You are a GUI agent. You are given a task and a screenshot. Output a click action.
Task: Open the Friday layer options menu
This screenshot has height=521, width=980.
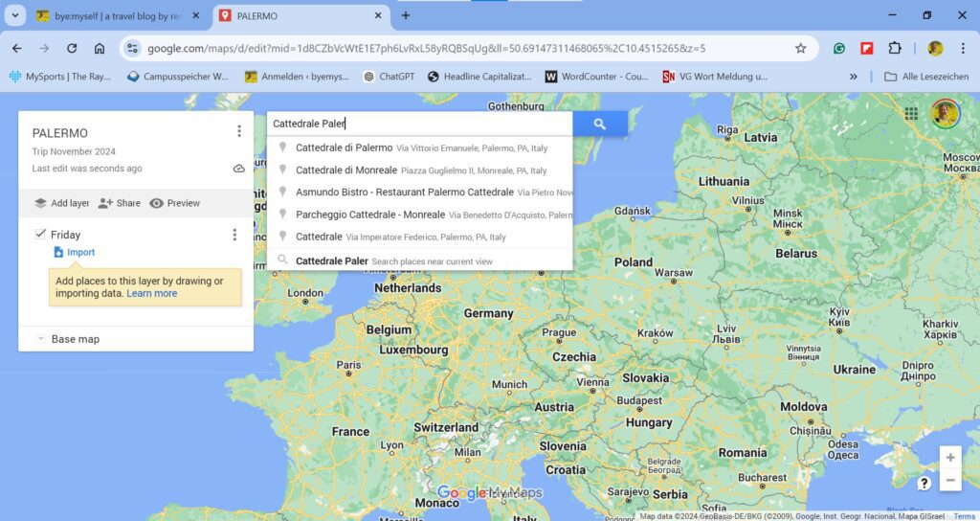click(x=234, y=235)
